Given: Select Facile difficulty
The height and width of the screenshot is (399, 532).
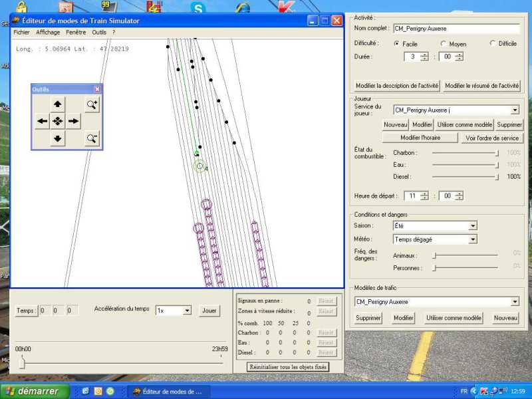Looking at the screenshot, I should (x=396, y=44).
